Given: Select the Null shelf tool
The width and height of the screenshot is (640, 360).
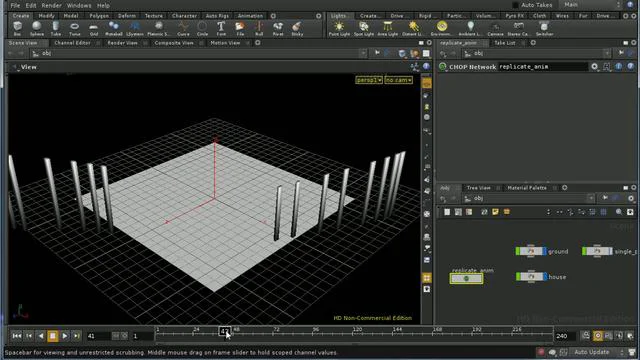Looking at the screenshot, I should point(259,29).
